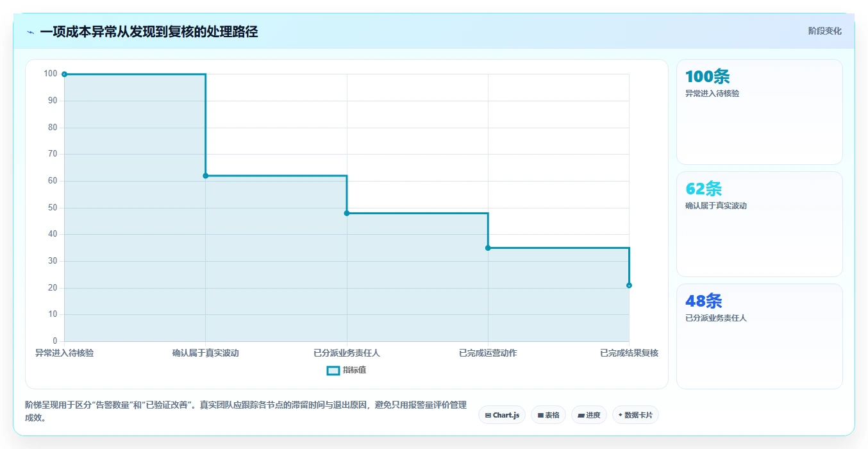Click the x-axis label 已完成运营动作

coord(488,353)
